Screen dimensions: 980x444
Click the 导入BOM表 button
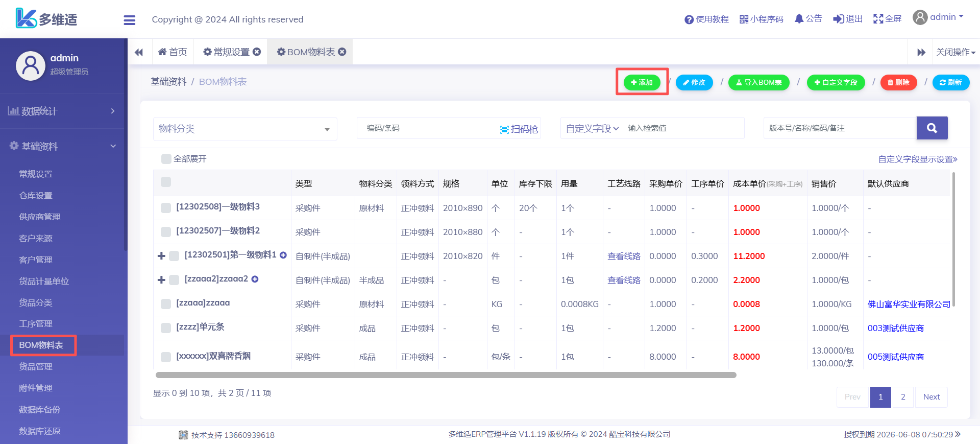(758, 82)
